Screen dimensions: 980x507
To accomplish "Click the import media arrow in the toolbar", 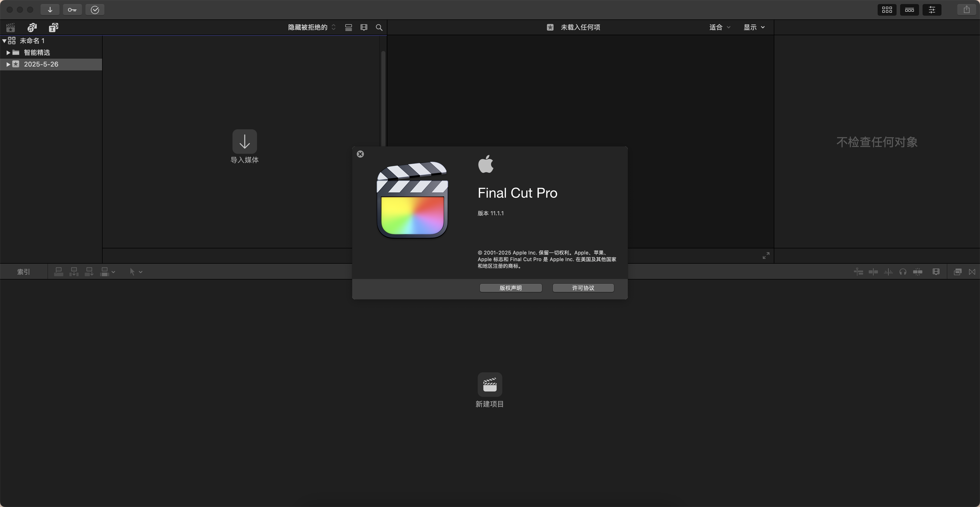I will 50,9.
